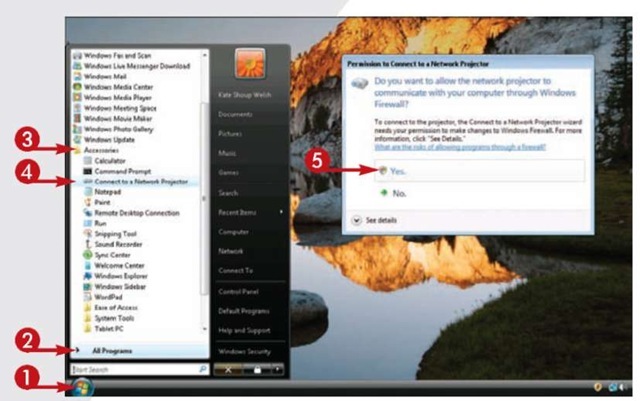
Task: Open Computer from Start menu
Action: pos(233,232)
